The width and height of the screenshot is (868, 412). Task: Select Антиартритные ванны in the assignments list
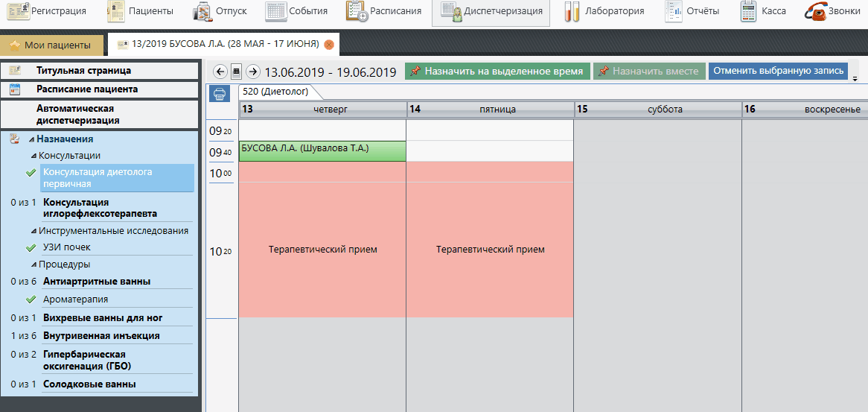(97, 281)
